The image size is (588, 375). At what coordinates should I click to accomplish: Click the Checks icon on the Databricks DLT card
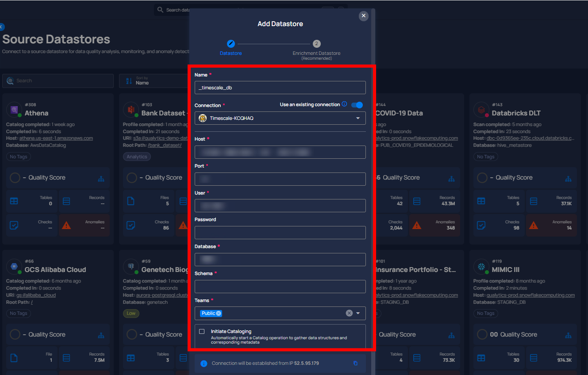coord(481,226)
